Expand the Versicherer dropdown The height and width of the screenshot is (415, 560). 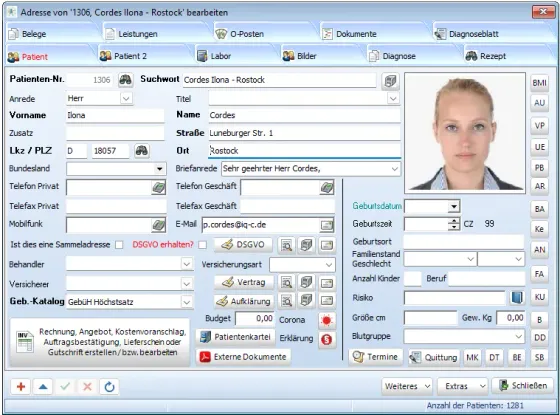(186, 284)
